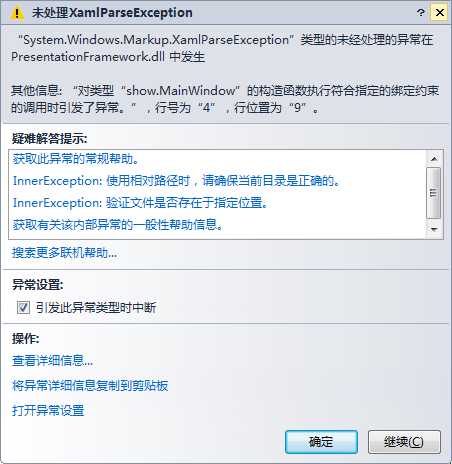Click the 继续(C) button
Image resolution: width=452 pixels, height=464 pixels.
404,442
